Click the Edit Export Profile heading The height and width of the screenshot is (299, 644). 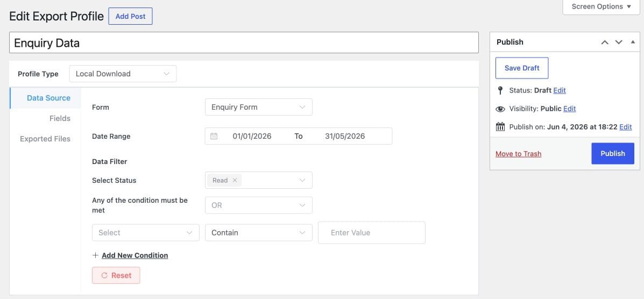[56, 17]
